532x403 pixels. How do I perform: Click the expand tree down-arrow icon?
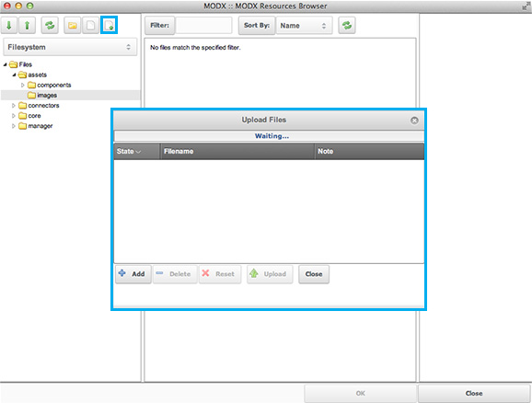(x=9, y=26)
